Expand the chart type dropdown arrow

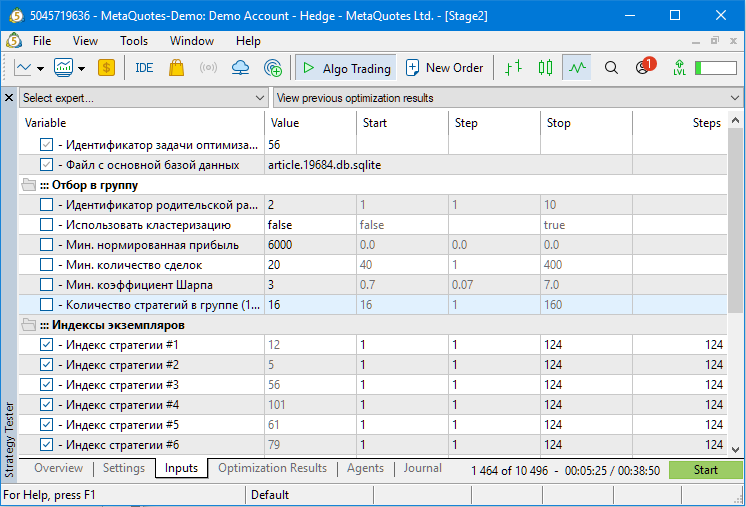(x=40, y=68)
